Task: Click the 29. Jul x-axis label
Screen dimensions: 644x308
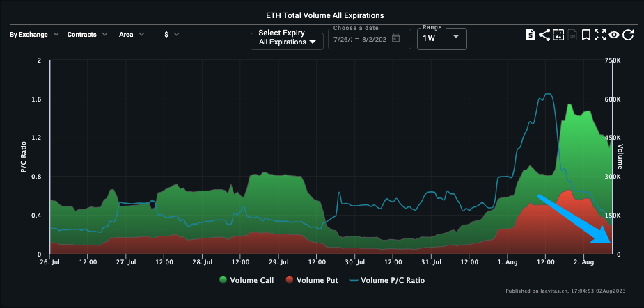Action: coord(279,261)
